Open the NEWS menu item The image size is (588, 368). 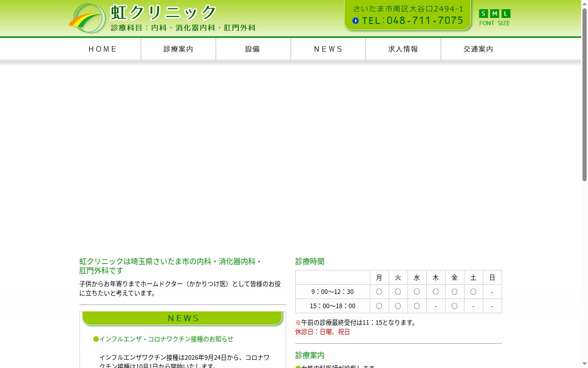click(328, 49)
